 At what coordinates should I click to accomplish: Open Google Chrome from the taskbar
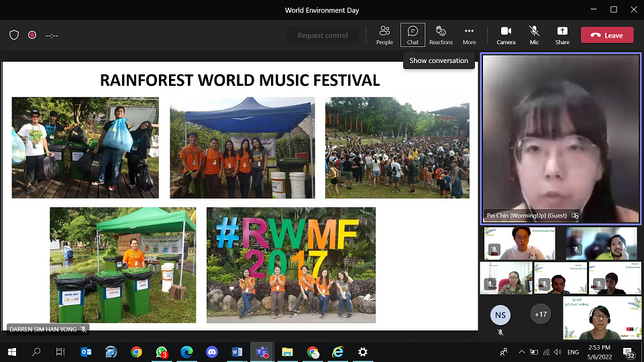(x=136, y=352)
